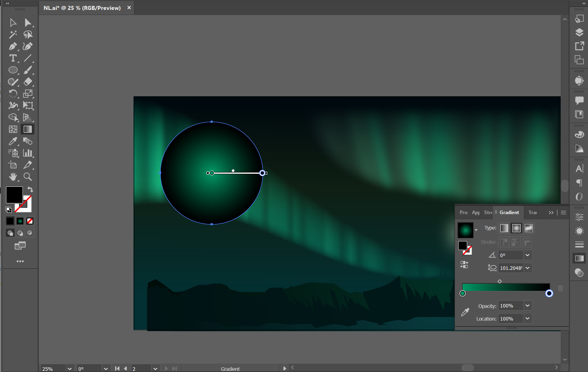Select the Hand tool
588x372 pixels.
pos(13,177)
